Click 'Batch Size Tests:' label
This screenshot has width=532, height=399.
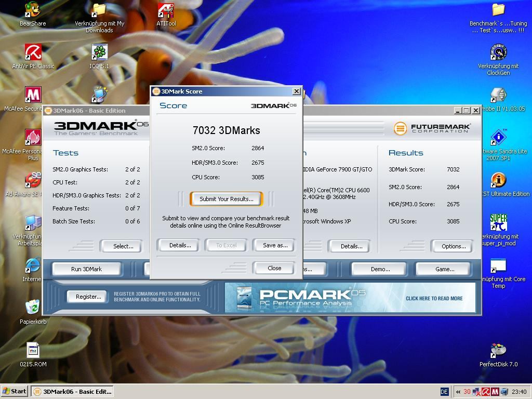pos(74,221)
